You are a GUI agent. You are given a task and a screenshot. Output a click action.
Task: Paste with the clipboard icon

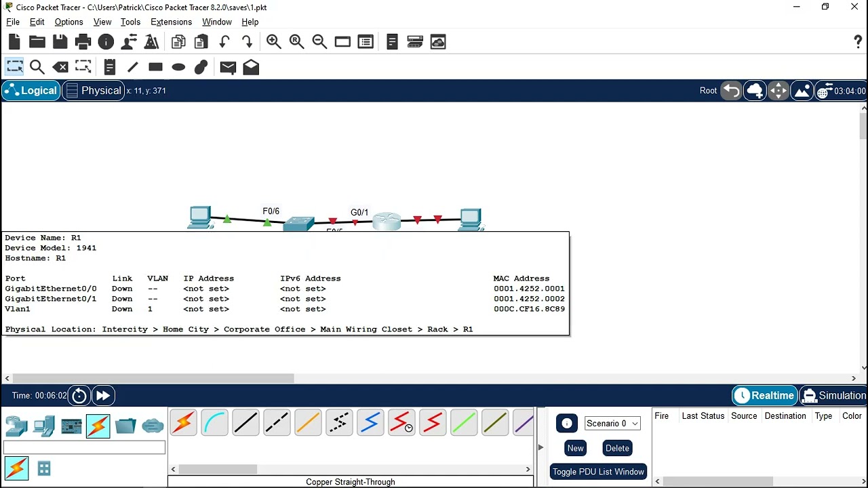click(201, 42)
